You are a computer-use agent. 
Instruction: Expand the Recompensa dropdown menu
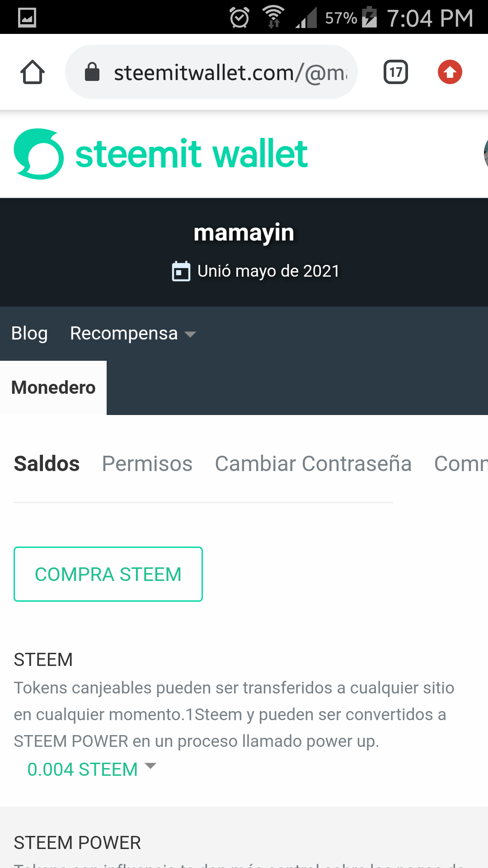(133, 334)
